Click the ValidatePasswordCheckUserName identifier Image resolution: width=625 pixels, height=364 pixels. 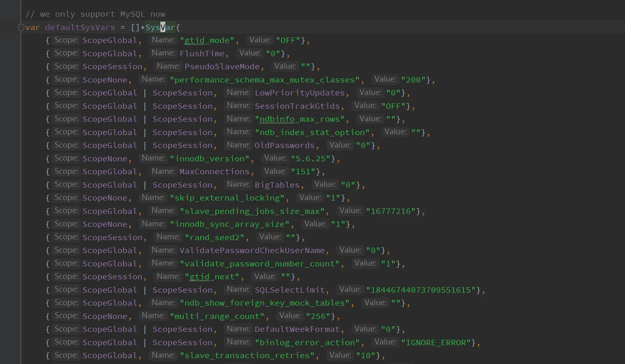coord(252,251)
